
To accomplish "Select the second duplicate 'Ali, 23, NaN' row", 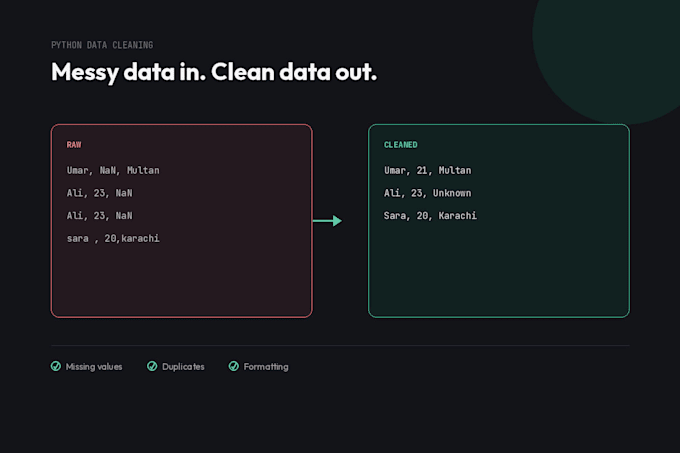I will 99,215.
